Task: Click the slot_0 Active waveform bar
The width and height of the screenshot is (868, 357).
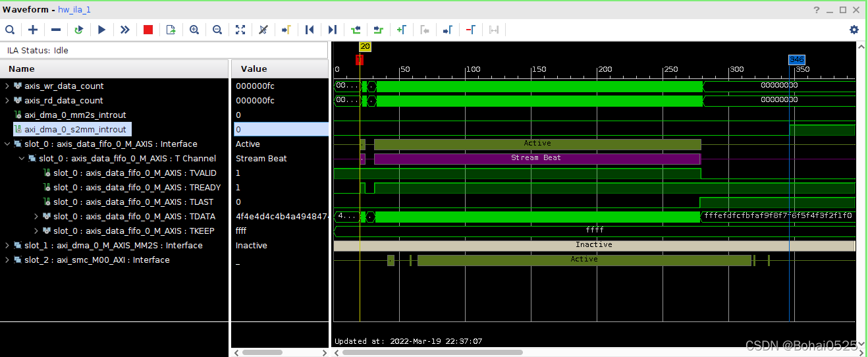Action: coord(537,144)
